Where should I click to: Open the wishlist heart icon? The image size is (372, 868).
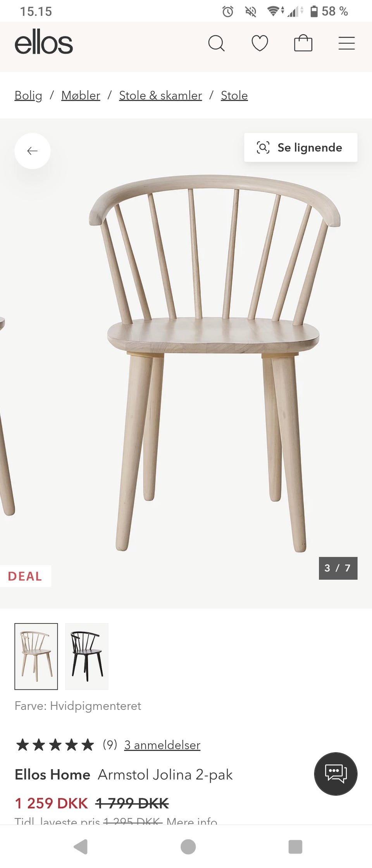[260, 43]
